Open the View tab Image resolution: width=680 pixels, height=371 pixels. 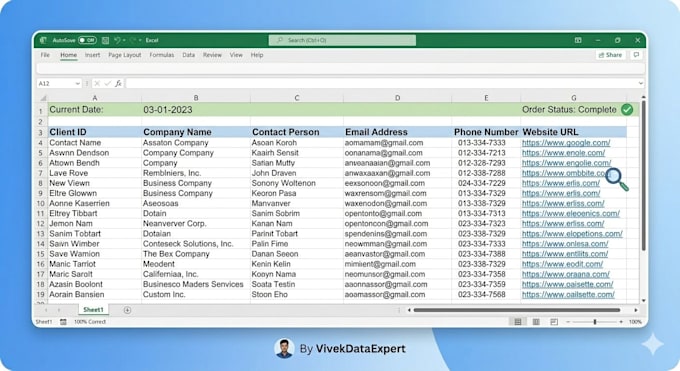coord(236,55)
